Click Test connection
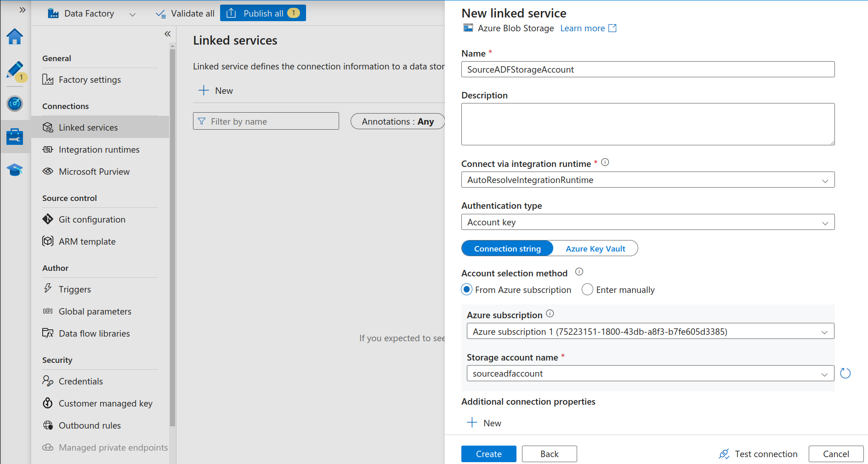The image size is (868, 464). coord(758,454)
